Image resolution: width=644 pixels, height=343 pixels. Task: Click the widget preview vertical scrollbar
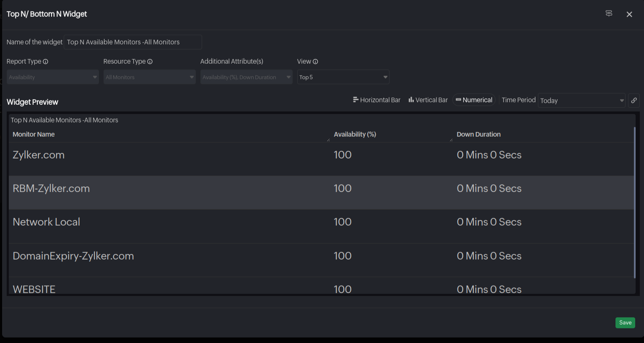pos(635,201)
